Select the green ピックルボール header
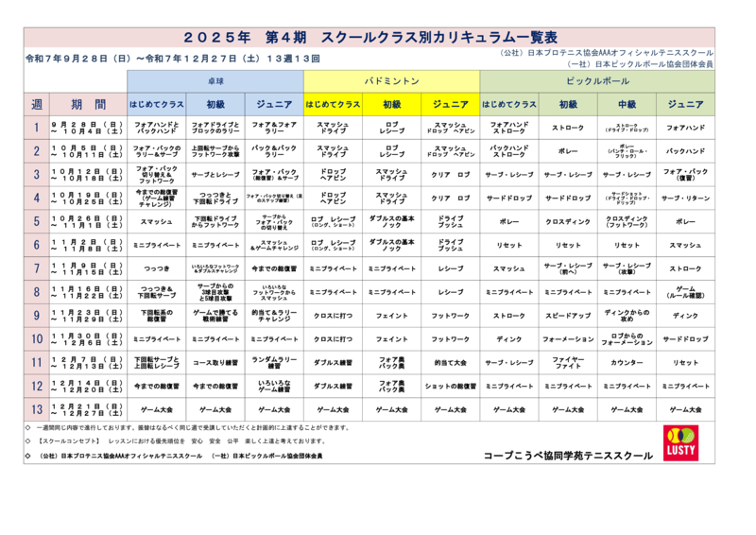The width and height of the screenshot is (756, 535). click(x=596, y=81)
